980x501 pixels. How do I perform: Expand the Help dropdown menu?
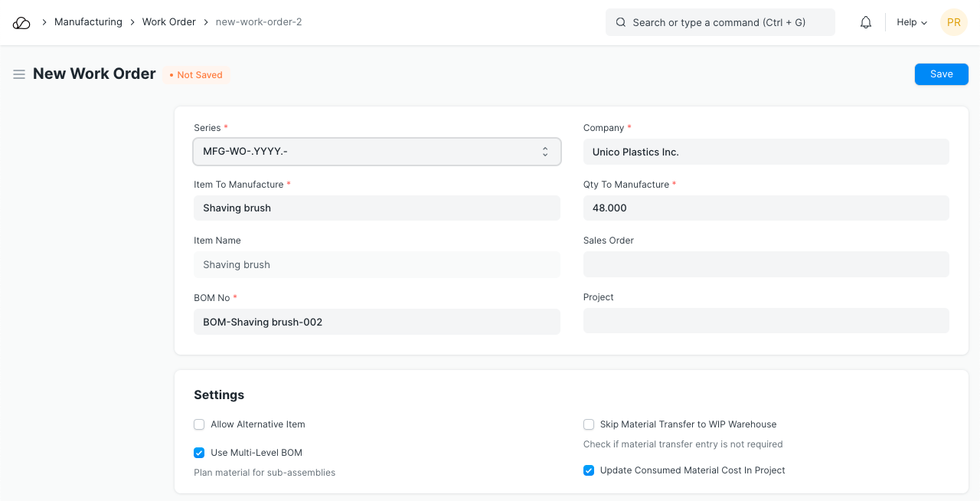tap(912, 23)
